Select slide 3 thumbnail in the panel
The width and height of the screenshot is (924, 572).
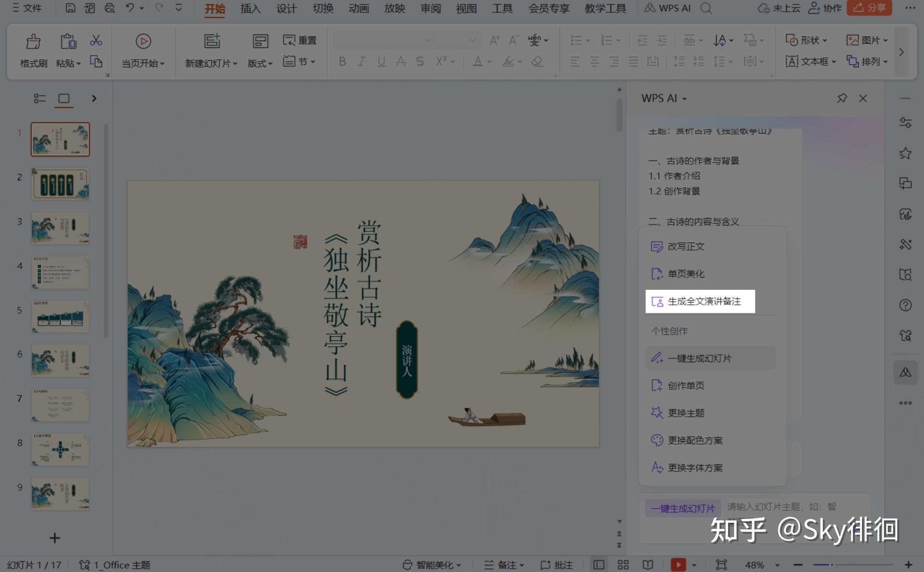point(60,228)
